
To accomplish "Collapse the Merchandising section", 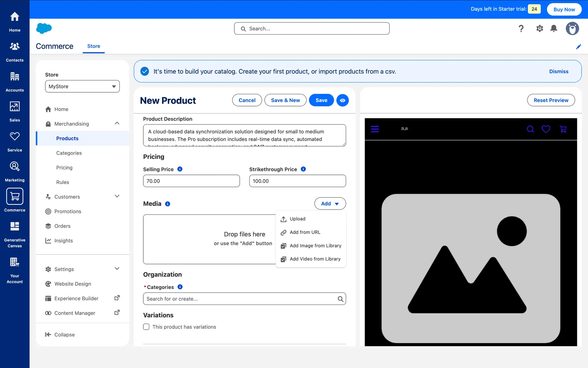I will 117,124.
